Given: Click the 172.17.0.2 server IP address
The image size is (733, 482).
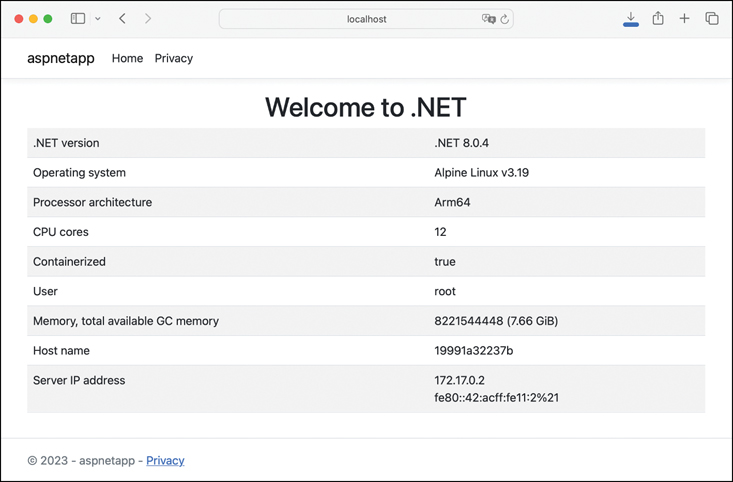Looking at the screenshot, I should point(459,380).
